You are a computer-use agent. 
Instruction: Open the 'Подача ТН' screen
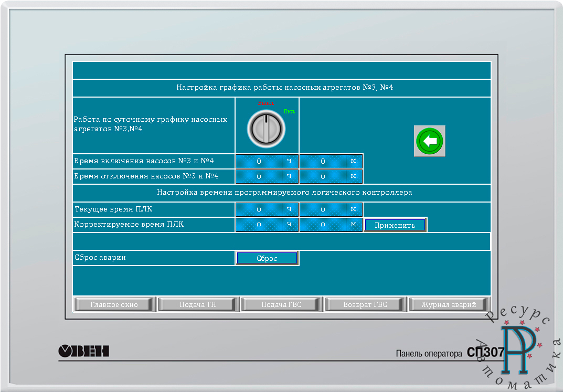(198, 304)
